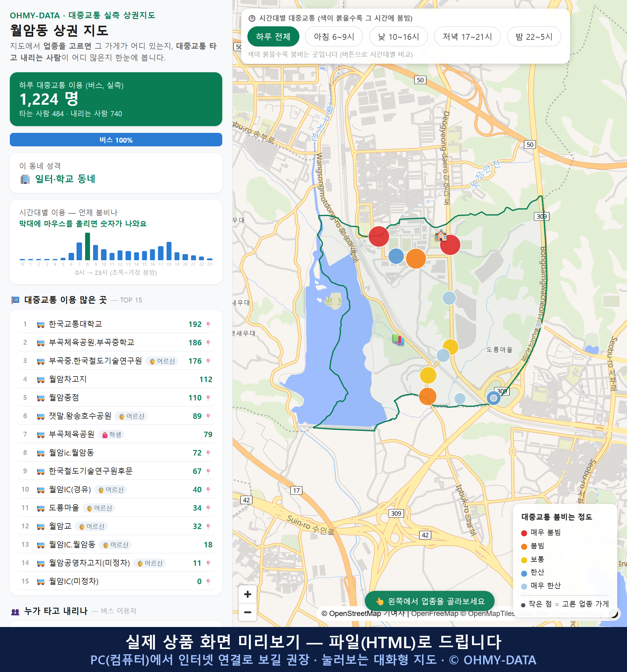The image size is (627, 672).
Task: Click the pin icon for 한국교통대학교
Action: (x=208, y=325)
